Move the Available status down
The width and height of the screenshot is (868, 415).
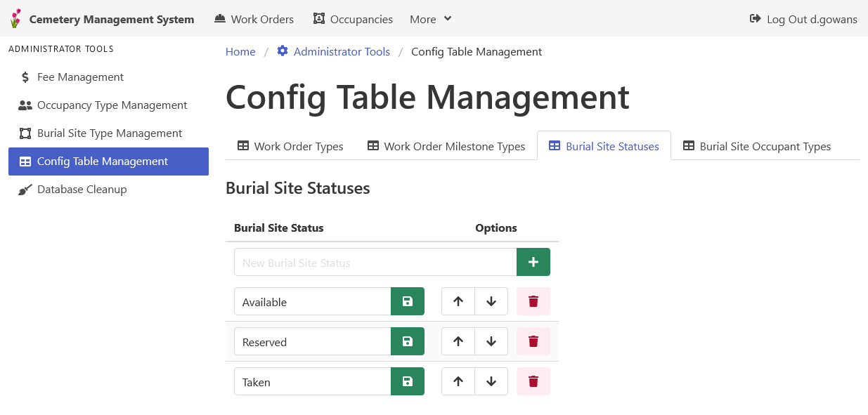pyautogui.click(x=491, y=301)
